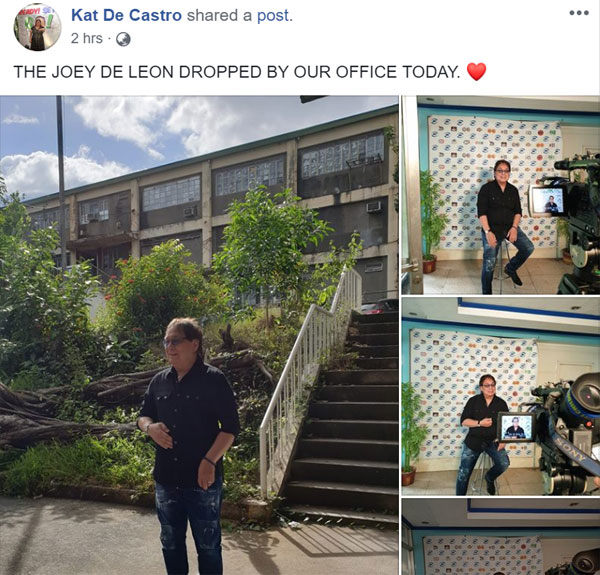Open the Kat De Castro profile link

(x=126, y=15)
